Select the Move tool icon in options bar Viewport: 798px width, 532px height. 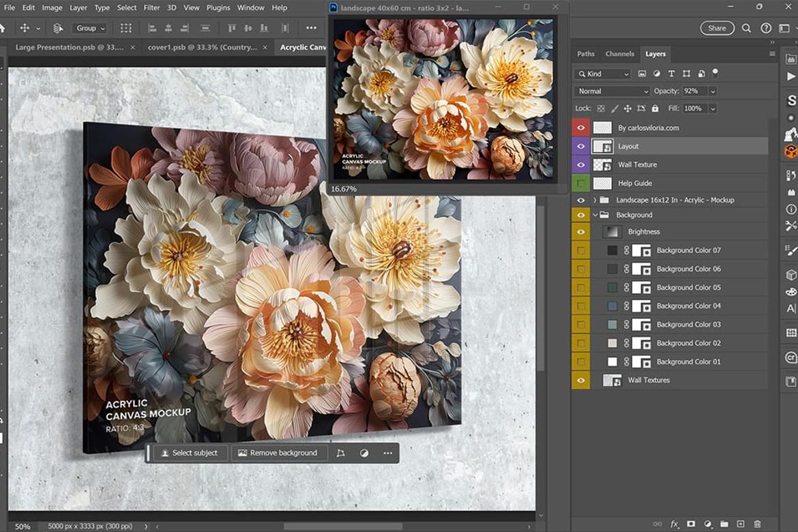point(24,28)
